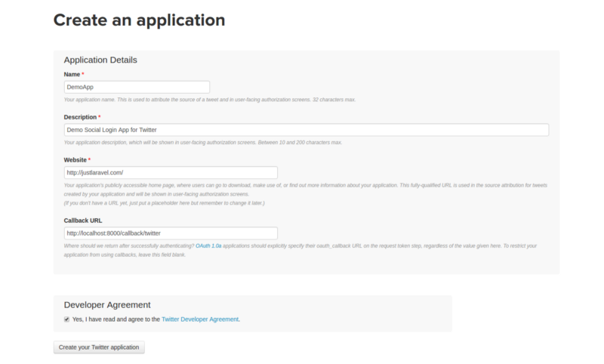Click the Create an application page heading
The height and width of the screenshot is (364, 604).
pyautogui.click(x=139, y=20)
